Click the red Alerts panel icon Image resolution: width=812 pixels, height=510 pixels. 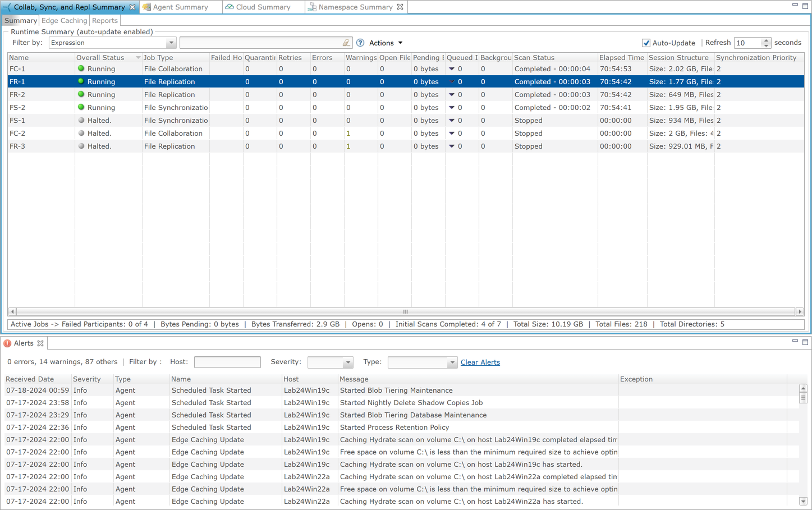coord(7,343)
